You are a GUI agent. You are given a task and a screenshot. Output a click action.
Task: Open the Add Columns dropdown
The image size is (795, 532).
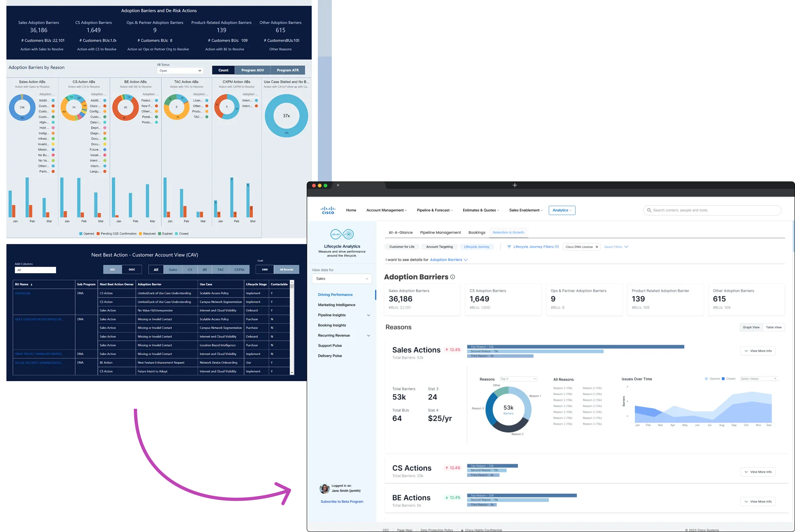pos(35,270)
